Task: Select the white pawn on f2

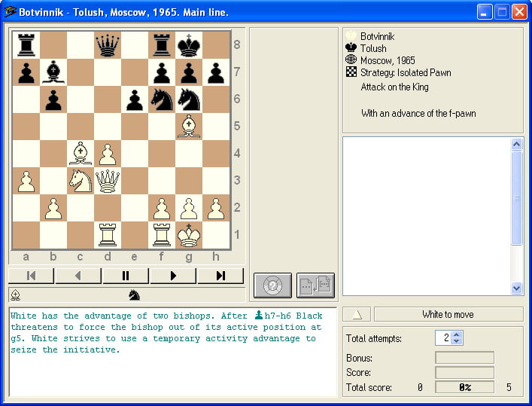Action: click(x=162, y=208)
